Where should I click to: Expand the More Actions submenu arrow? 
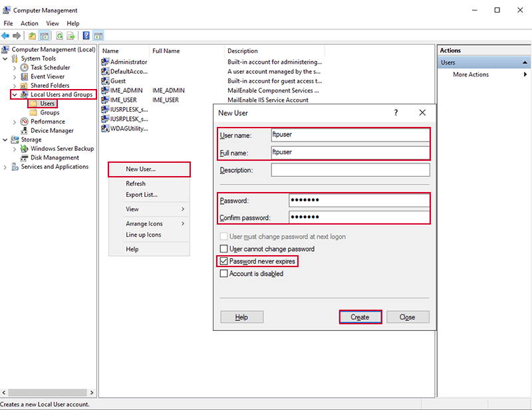click(x=525, y=74)
